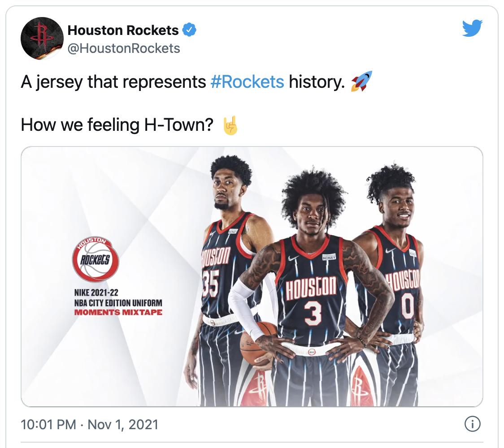
Task: Click the NIKE 2021-22 caption line
Action: pos(96,293)
